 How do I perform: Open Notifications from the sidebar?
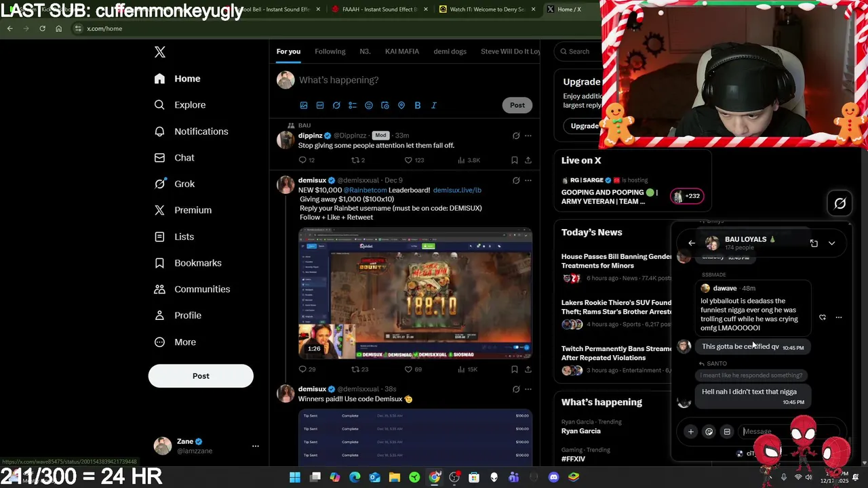point(191,131)
